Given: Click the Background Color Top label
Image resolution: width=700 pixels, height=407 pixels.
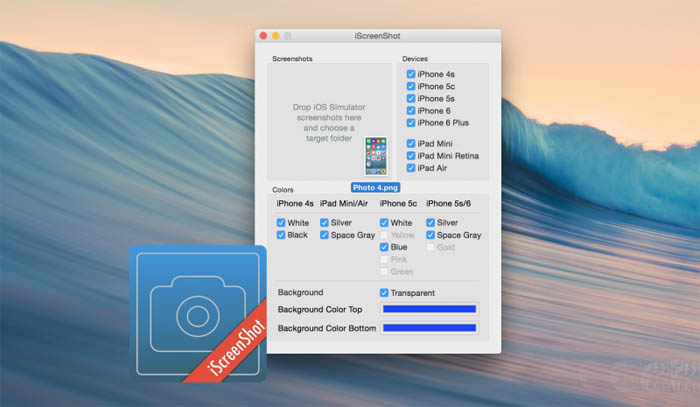Looking at the screenshot, I should pos(320,309).
